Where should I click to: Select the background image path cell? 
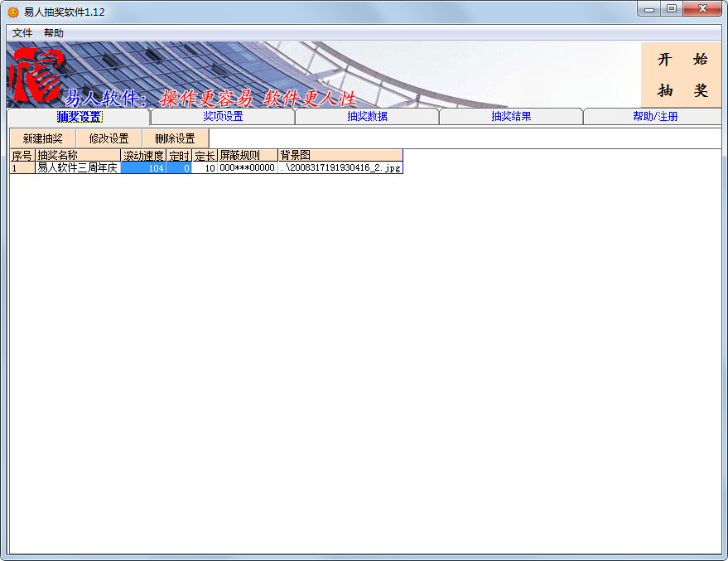tap(340, 167)
